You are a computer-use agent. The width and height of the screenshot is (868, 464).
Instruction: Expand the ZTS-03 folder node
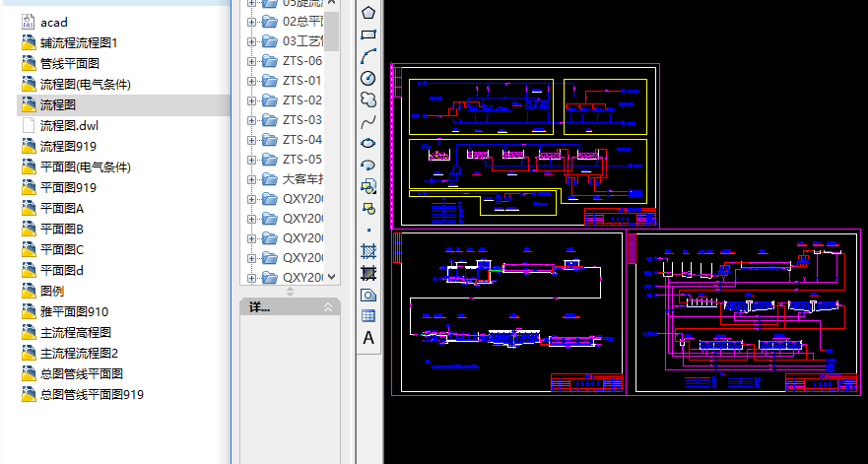251,120
